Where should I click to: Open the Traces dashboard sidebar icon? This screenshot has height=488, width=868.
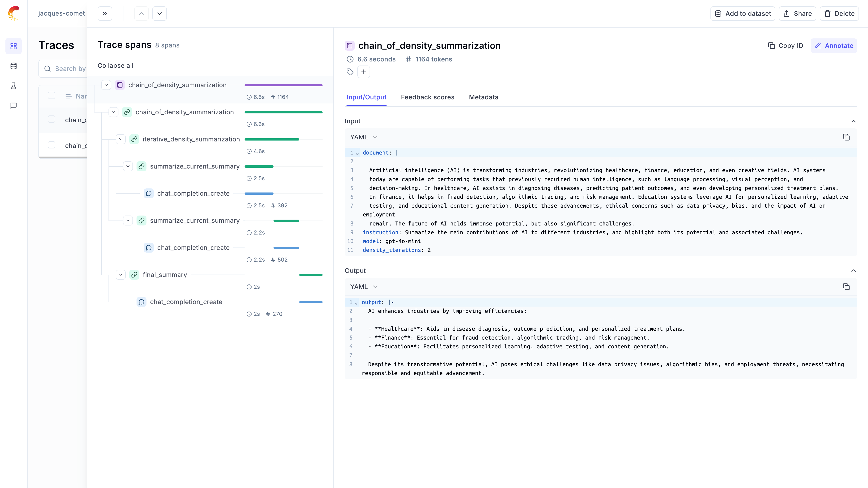pos(14,46)
